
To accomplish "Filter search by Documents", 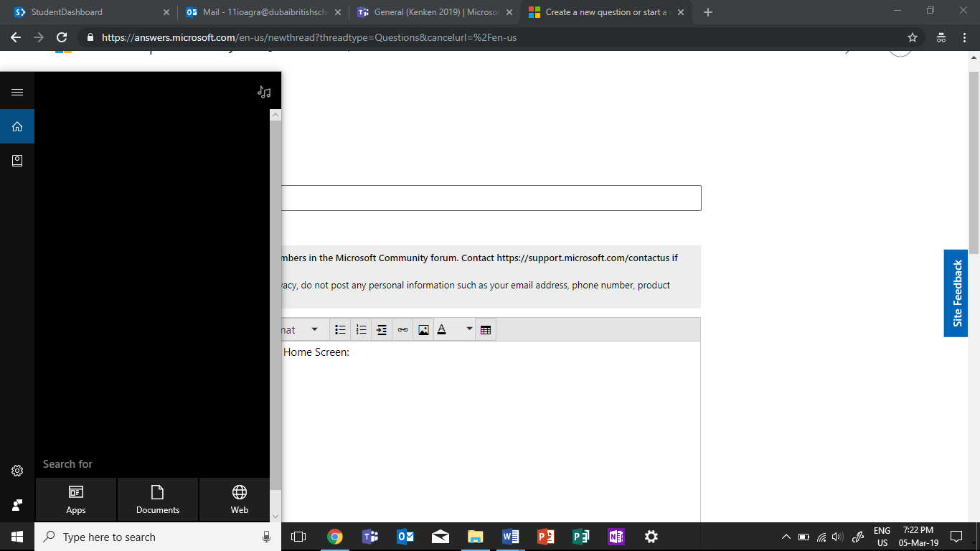I will [158, 499].
